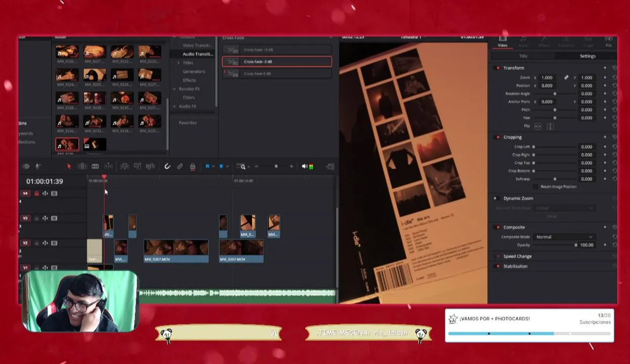Click the Flip horizontal button

537,126
